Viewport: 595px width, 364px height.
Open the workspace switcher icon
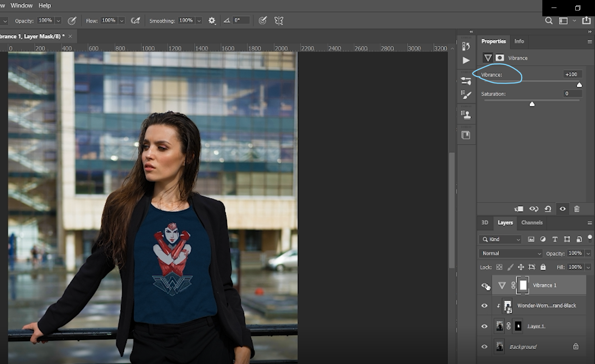click(x=564, y=20)
